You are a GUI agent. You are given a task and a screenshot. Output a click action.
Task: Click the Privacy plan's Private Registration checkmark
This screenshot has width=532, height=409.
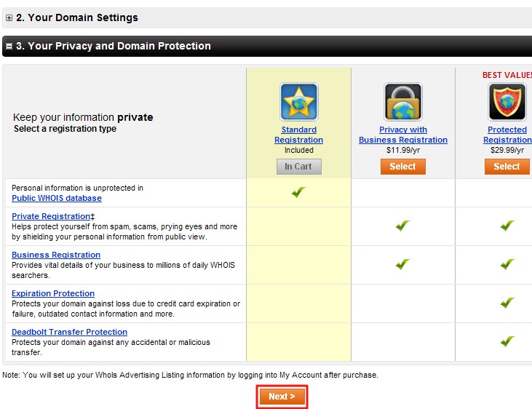click(402, 226)
